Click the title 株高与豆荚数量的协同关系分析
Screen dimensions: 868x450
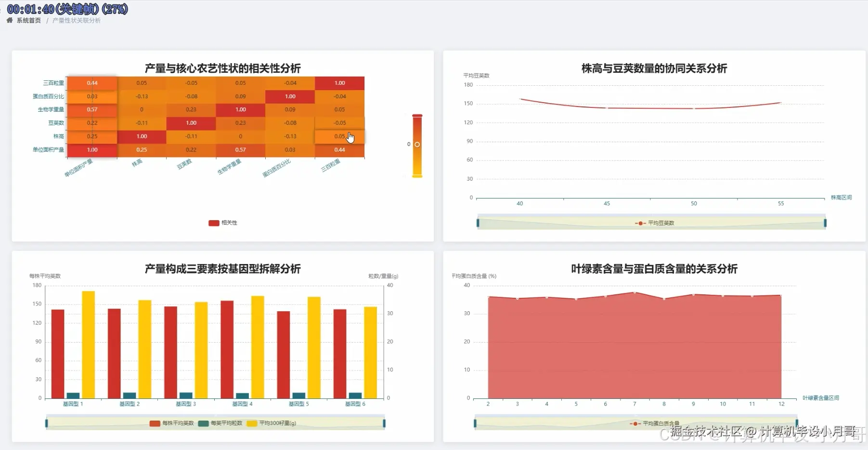coord(654,68)
